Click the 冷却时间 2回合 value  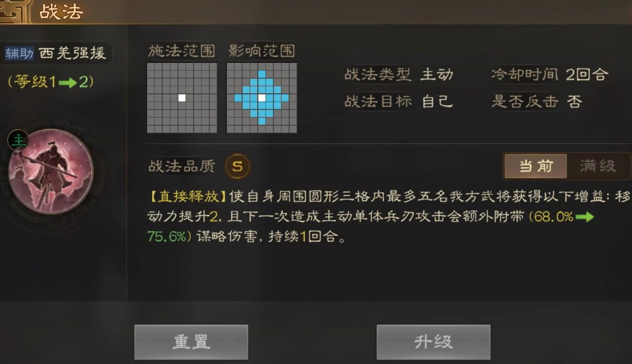(587, 75)
